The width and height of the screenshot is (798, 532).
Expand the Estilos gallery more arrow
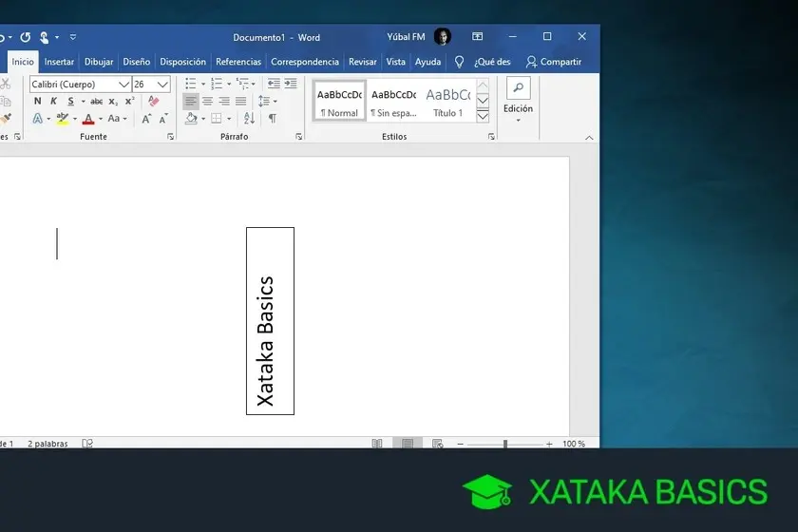[x=483, y=116]
